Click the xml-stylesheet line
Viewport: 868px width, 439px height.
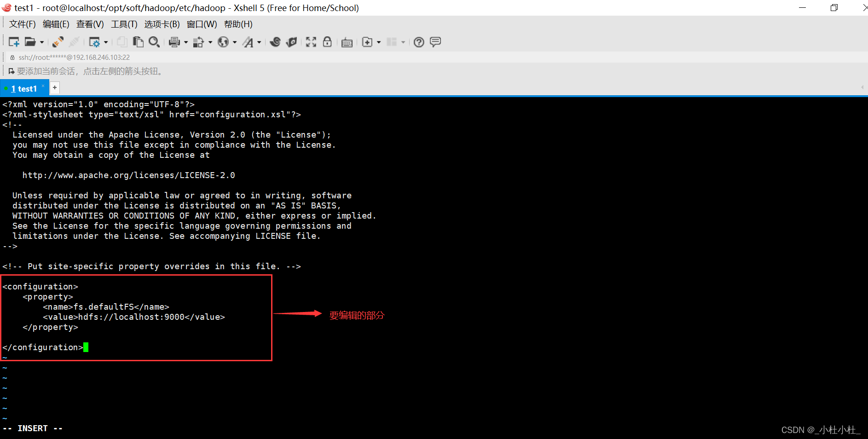click(152, 115)
